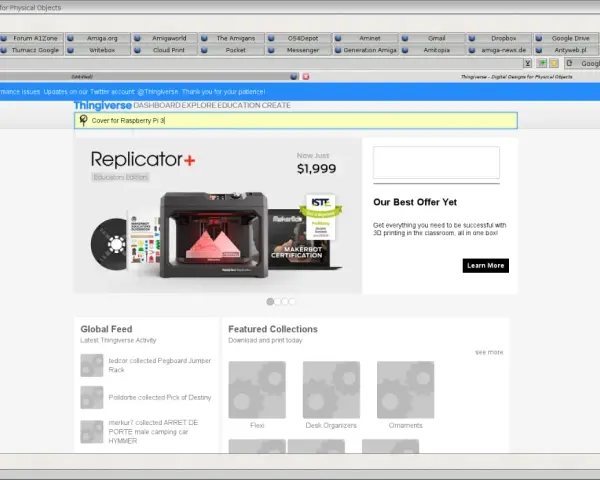This screenshot has height=480, width=600.
Task: Click the globe icon on the untitled tab
Action: pyautogui.click(x=293, y=77)
